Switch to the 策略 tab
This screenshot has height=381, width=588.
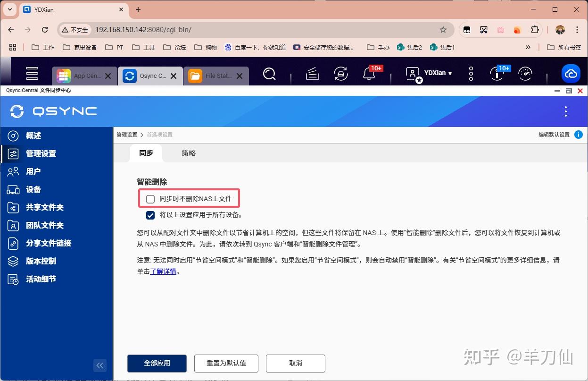188,153
